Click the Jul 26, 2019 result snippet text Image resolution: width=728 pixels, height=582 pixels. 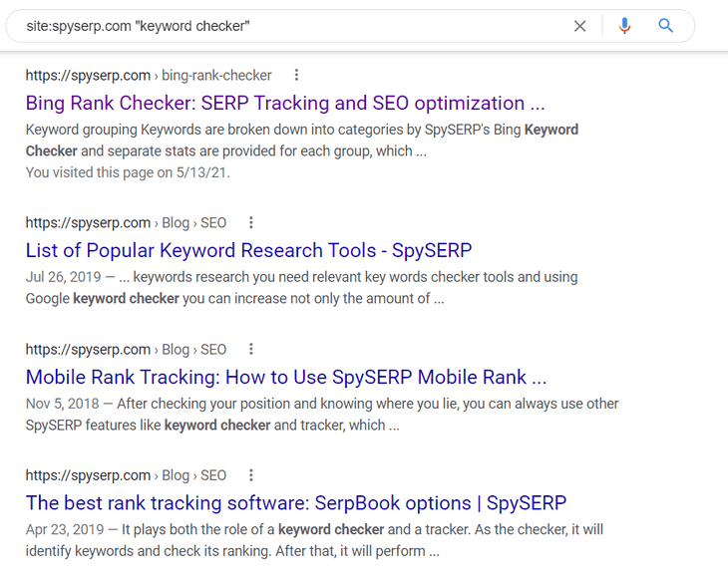[301, 287]
